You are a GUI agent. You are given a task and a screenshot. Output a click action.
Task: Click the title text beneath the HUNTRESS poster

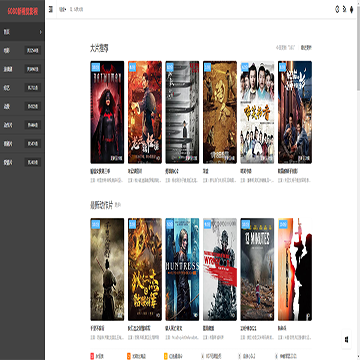(174, 329)
